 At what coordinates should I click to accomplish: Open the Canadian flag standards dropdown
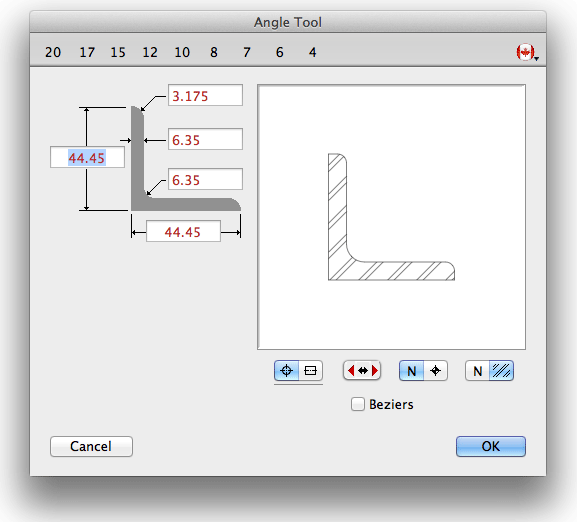click(527, 52)
